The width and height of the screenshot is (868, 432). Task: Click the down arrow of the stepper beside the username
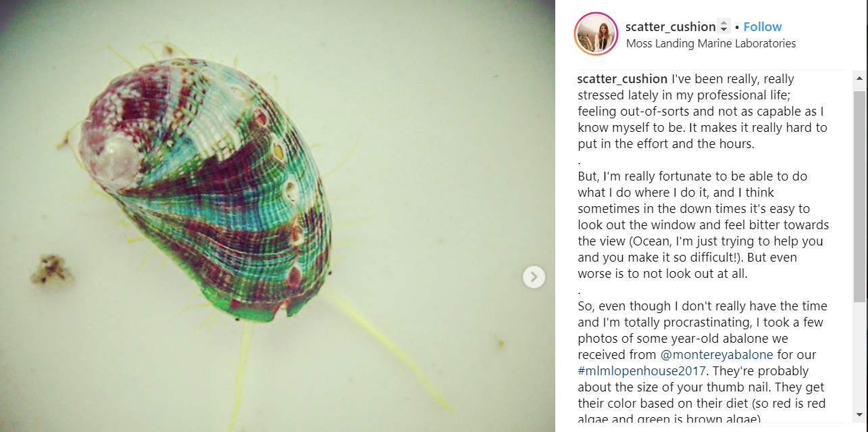[723, 30]
